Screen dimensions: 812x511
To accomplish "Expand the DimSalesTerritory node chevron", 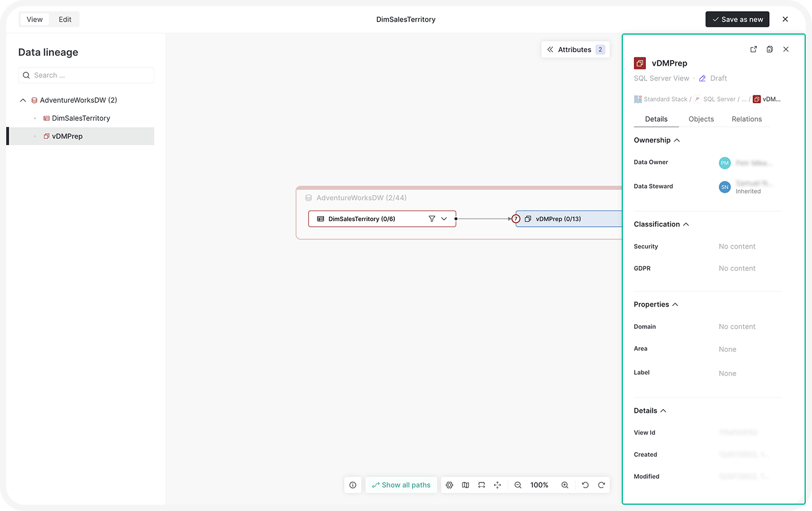I will [x=444, y=219].
